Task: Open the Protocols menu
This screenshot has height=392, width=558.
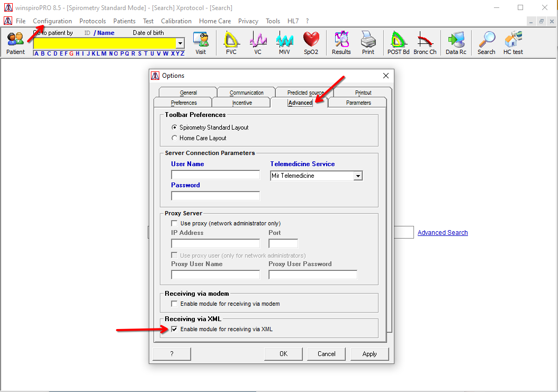Action: tap(93, 21)
